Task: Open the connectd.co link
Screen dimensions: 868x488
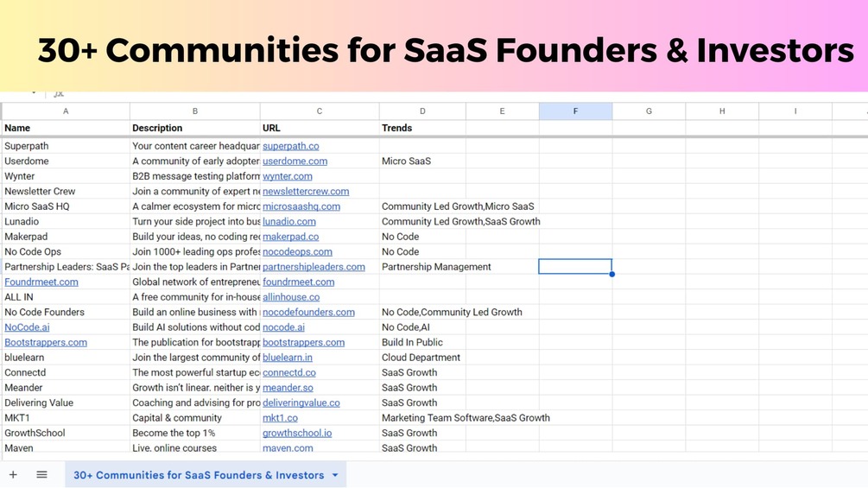Action: tap(289, 373)
